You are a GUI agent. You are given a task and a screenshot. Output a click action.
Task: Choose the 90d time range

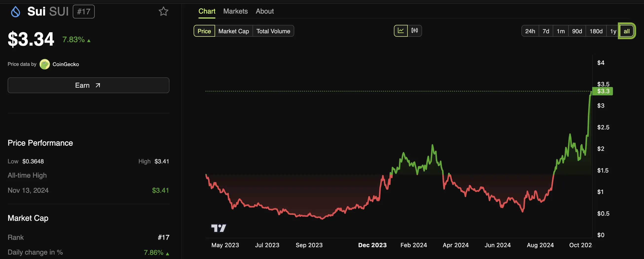pos(577,31)
